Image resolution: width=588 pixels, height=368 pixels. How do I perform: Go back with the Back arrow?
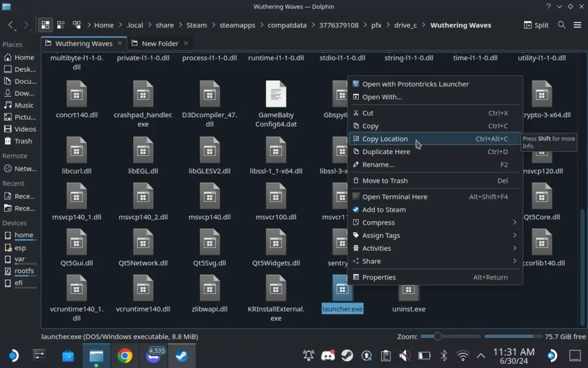(x=11, y=25)
